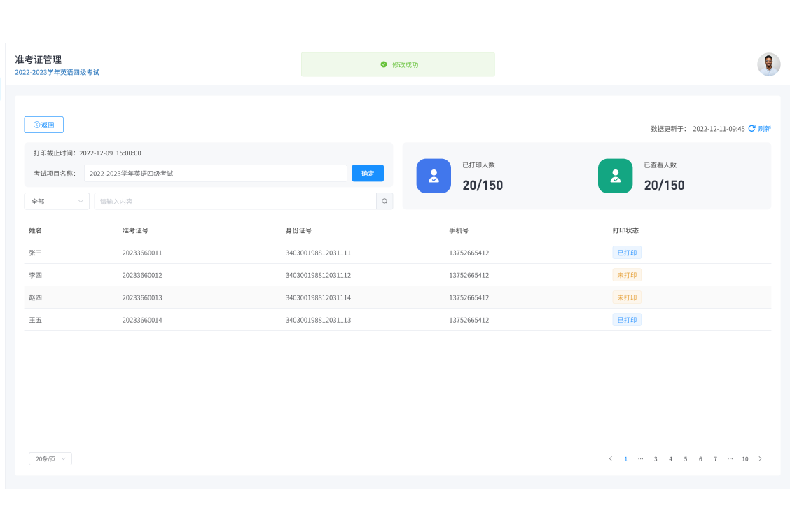Image resolution: width=790 pixels, height=532 pixels.
Task: Click the 数据更新于 timestamp 2022-12-11-09:45
Action: coord(719,129)
